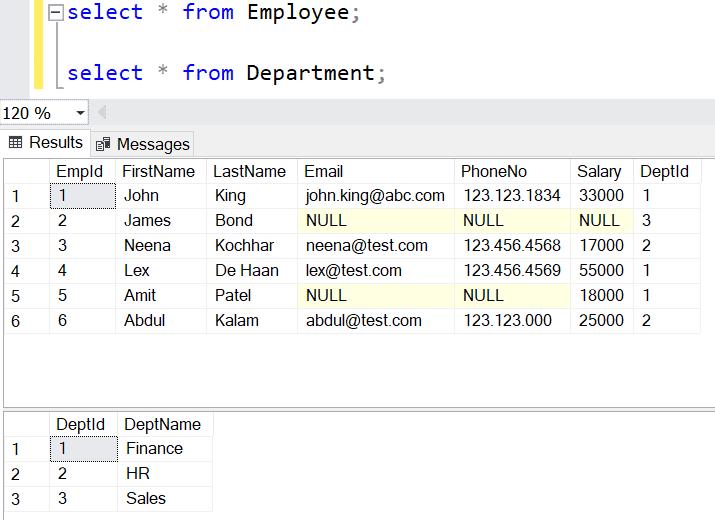This screenshot has height=520, width=715.
Task: Click the word Employee in the query editor
Action: tap(298, 13)
